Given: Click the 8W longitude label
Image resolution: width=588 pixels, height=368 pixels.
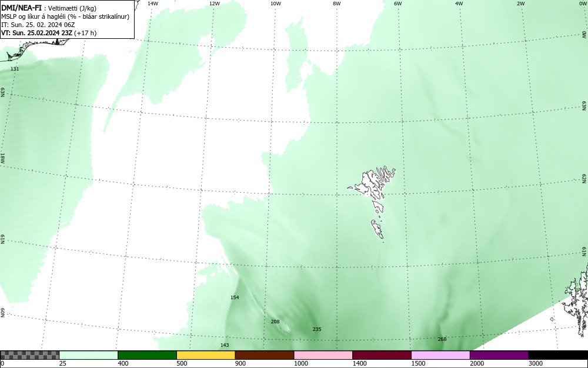Looking at the screenshot, I should [x=337, y=4].
